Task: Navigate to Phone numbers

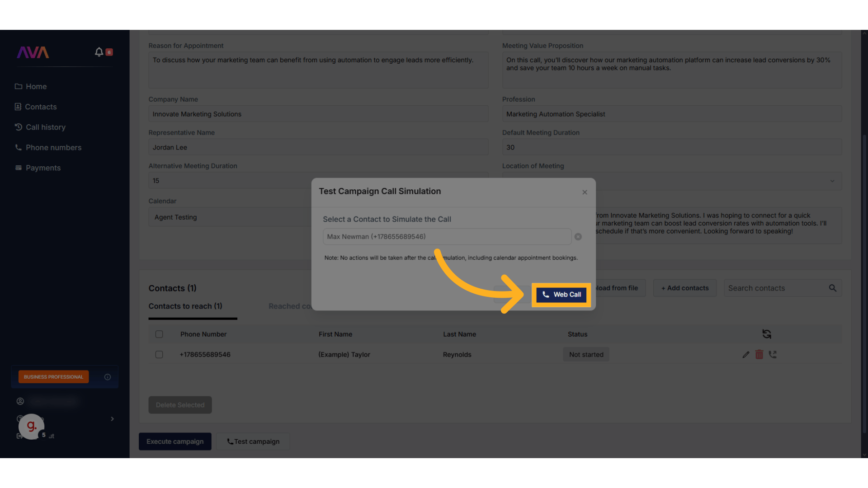Action: 48,147
